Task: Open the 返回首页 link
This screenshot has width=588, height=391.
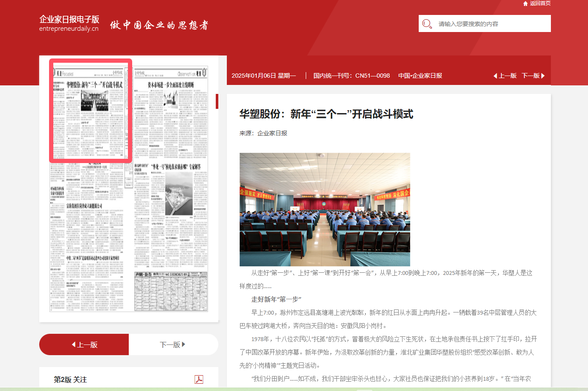Action: 540,3
